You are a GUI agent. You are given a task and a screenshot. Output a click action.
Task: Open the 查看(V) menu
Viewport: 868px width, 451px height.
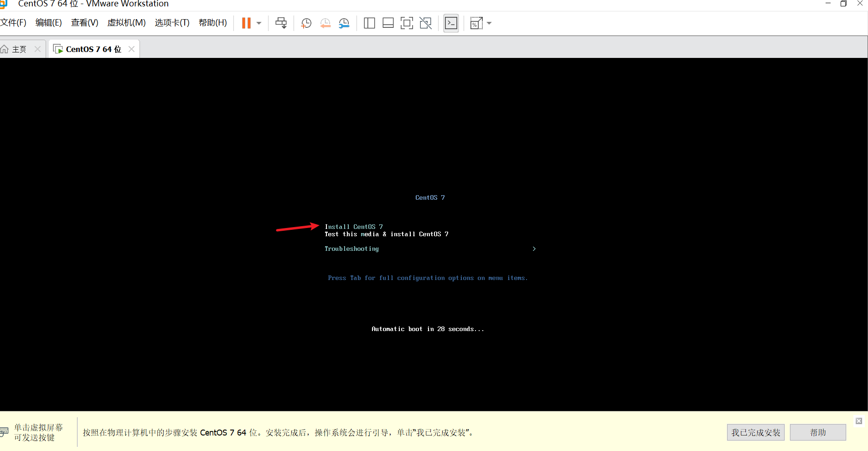(85, 23)
